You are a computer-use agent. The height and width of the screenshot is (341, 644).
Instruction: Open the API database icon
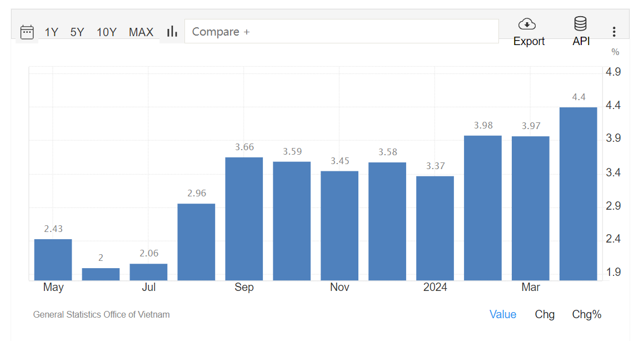click(x=580, y=24)
